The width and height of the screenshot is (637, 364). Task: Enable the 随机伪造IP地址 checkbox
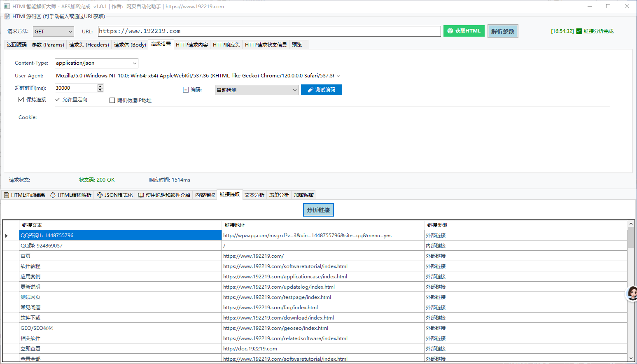[112, 100]
